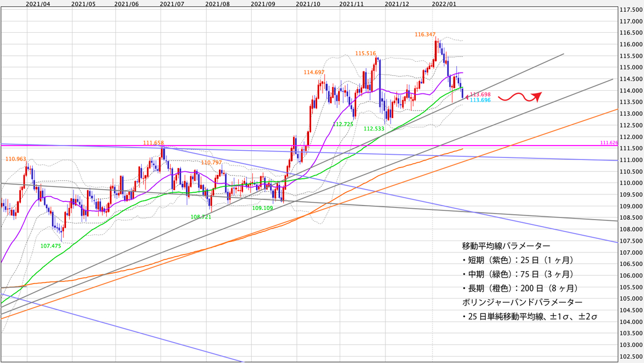Click the 移動平均線パラメーター heading
This screenshot has height=363, width=644.
pyautogui.click(x=506, y=246)
